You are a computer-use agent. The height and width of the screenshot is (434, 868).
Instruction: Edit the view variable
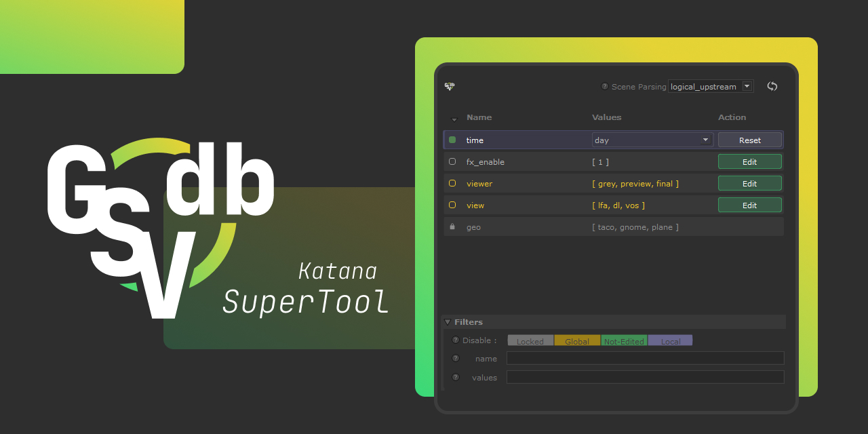[750, 205]
